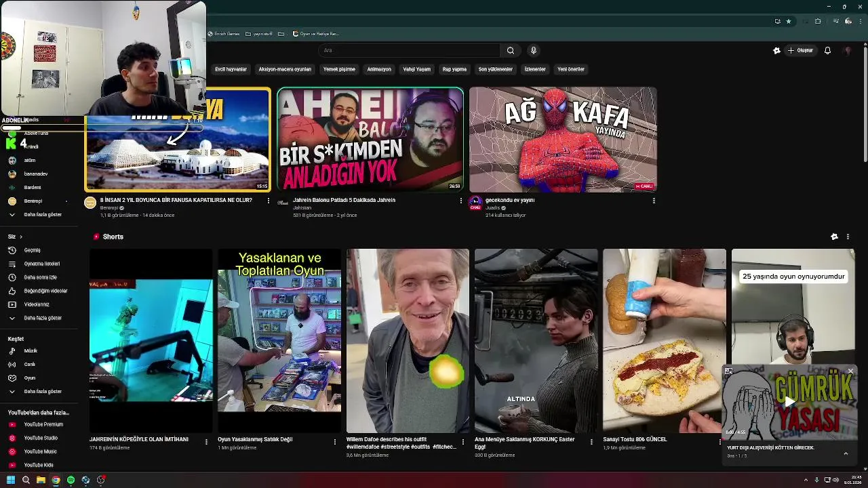This screenshot has height=488, width=868.
Task: Click the gear-like icon beside Oluştur
Action: point(776,50)
